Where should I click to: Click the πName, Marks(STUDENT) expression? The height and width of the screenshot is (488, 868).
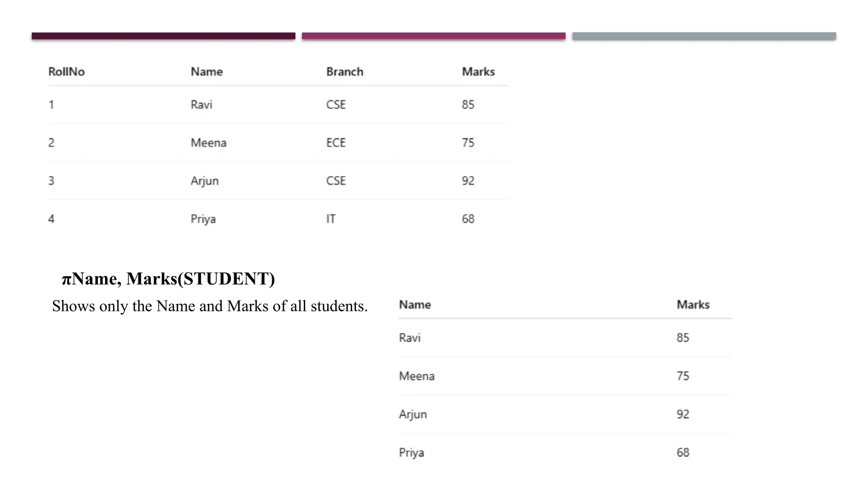coord(168,279)
